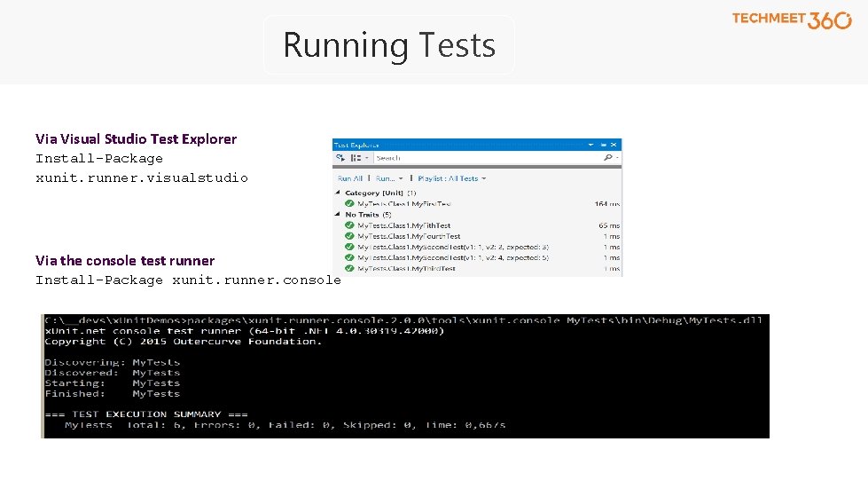Click the TEST EXECUTION SUMMARY console line
The height and width of the screenshot is (489, 868).
[x=146, y=414]
